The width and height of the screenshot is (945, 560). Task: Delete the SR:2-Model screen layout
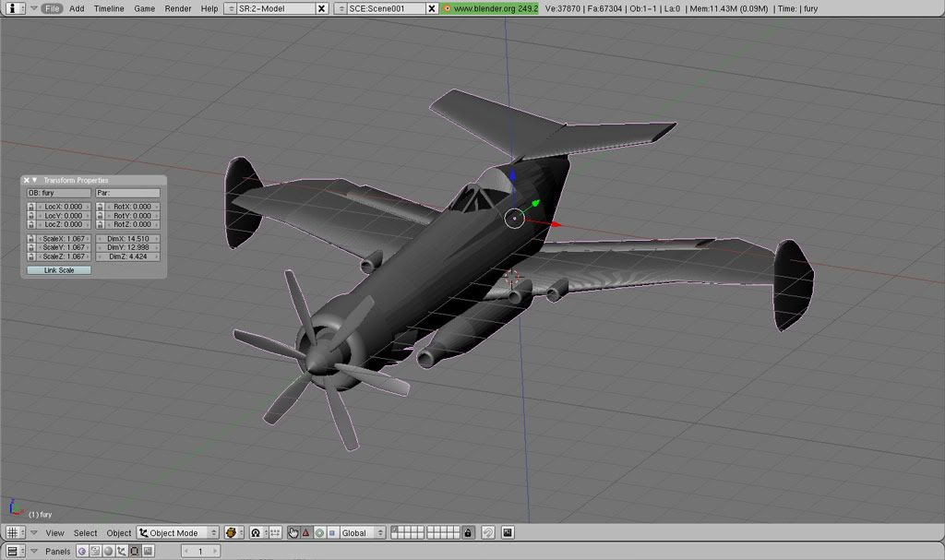click(322, 8)
